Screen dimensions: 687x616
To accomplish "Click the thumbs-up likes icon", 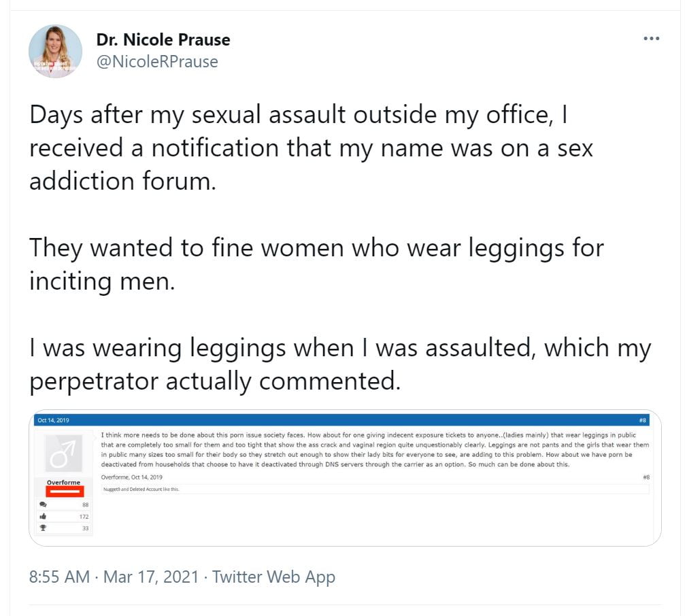I will 44,516.
